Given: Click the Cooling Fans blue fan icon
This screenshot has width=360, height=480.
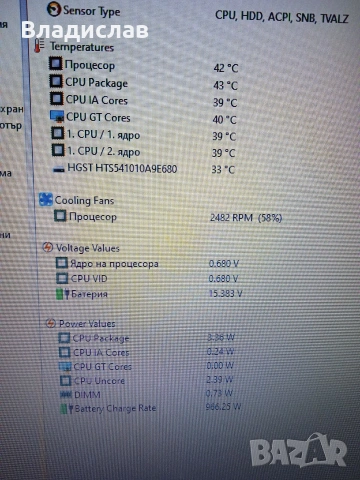Looking at the screenshot, I should click(x=46, y=199).
